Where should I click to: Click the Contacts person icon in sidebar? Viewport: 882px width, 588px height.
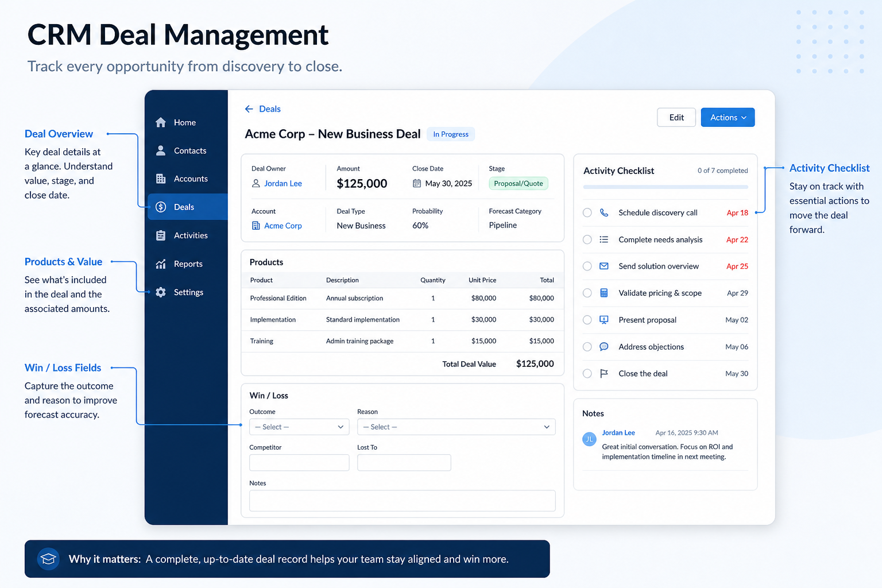(161, 150)
